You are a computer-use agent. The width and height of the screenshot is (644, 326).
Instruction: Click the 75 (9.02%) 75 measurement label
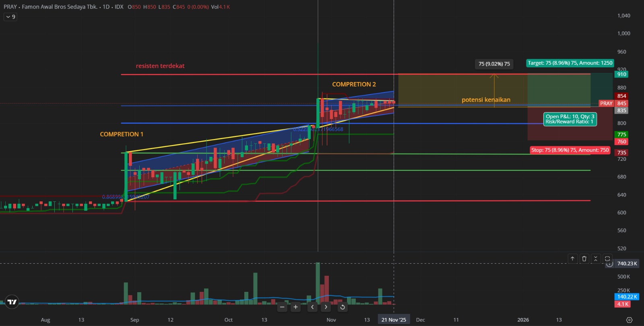pyautogui.click(x=494, y=64)
